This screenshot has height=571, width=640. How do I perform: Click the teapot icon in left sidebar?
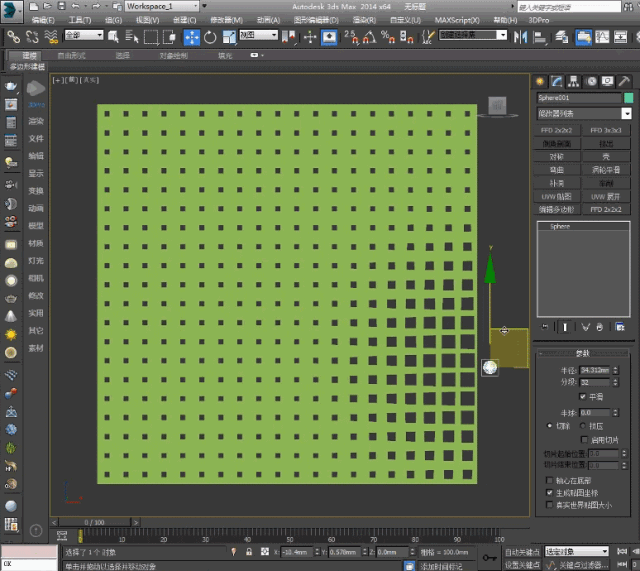tap(11, 86)
